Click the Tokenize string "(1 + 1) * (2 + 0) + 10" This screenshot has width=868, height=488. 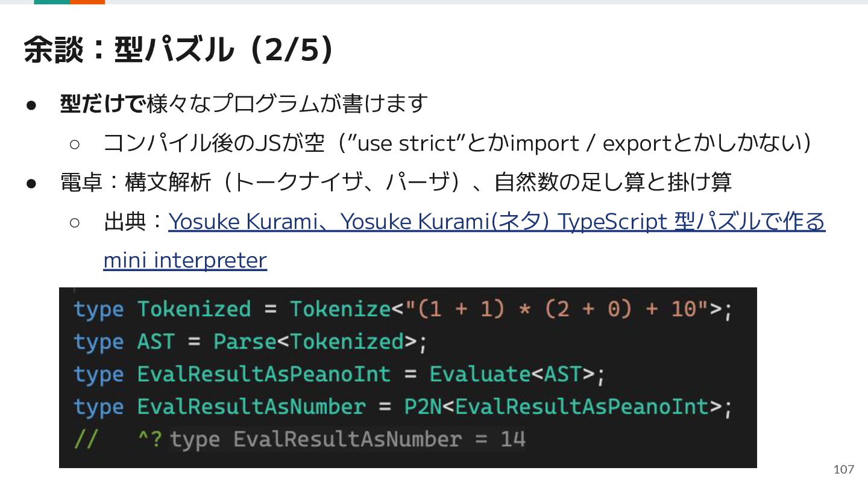(x=551, y=309)
